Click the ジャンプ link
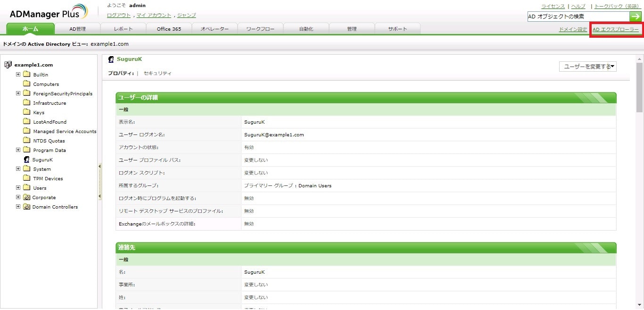Viewport: 644px width, 310px height. pyautogui.click(x=187, y=15)
